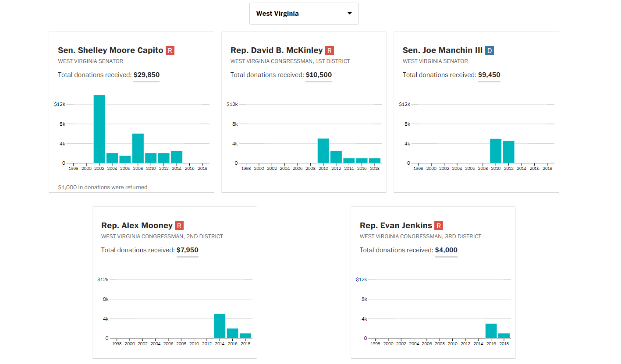Click Manchin's $9,450 total donations figure
The image size is (621, 364).
click(489, 75)
